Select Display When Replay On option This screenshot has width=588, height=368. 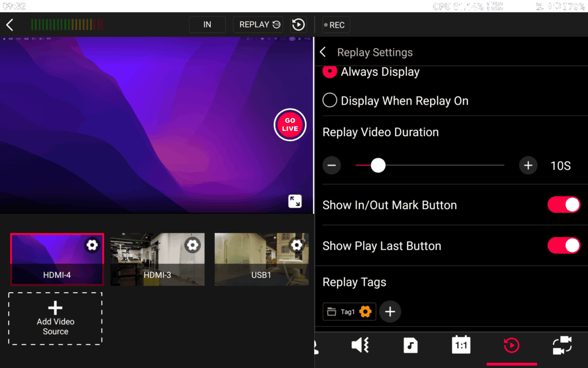point(330,101)
